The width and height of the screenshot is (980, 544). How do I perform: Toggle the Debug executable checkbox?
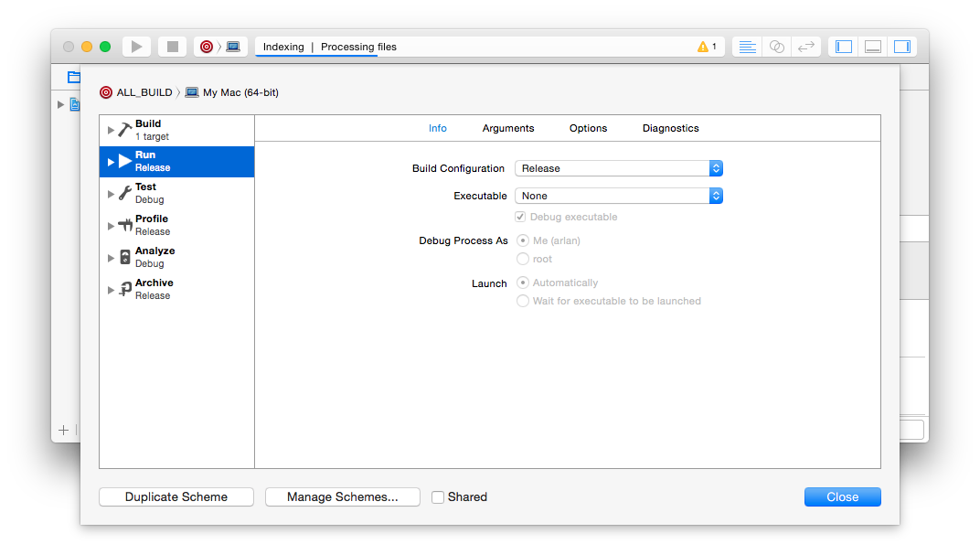click(x=520, y=217)
